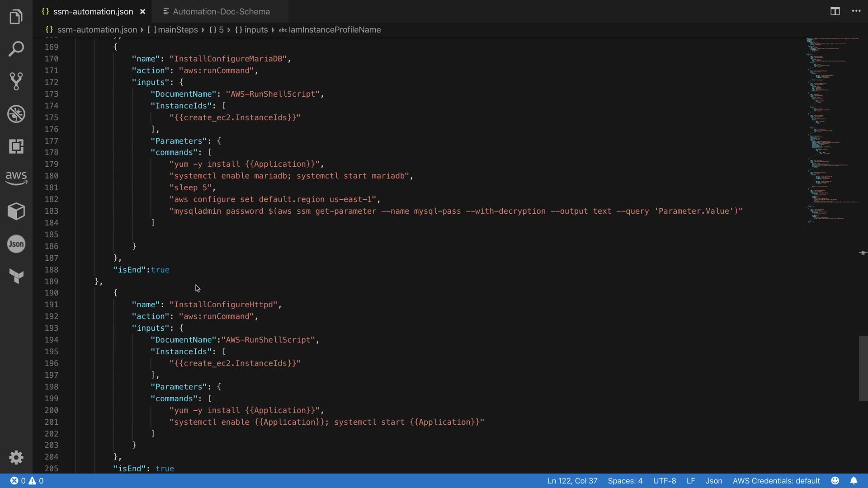This screenshot has width=868, height=488.
Task: Click the Manage settings gear
Action: tap(16, 457)
